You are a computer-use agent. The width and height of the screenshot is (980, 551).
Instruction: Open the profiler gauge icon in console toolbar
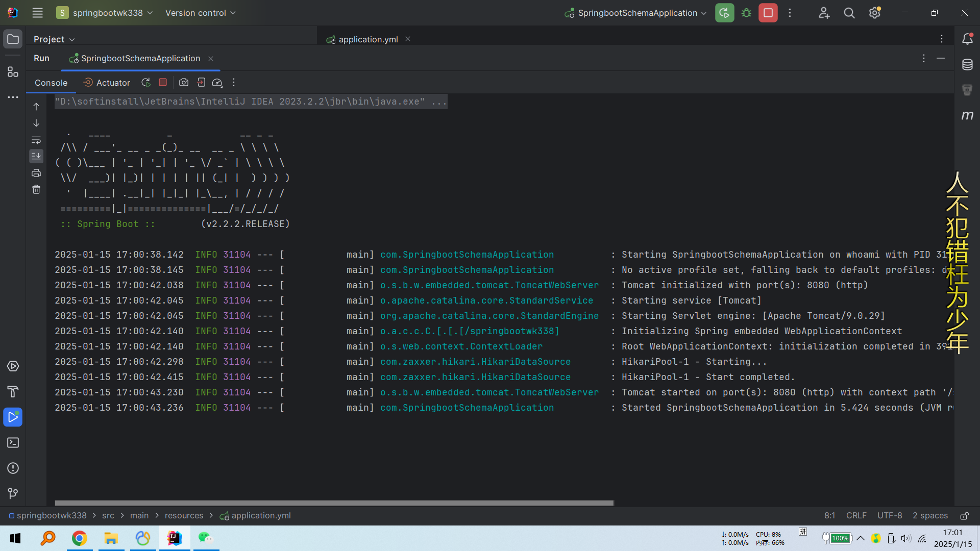(217, 82)
